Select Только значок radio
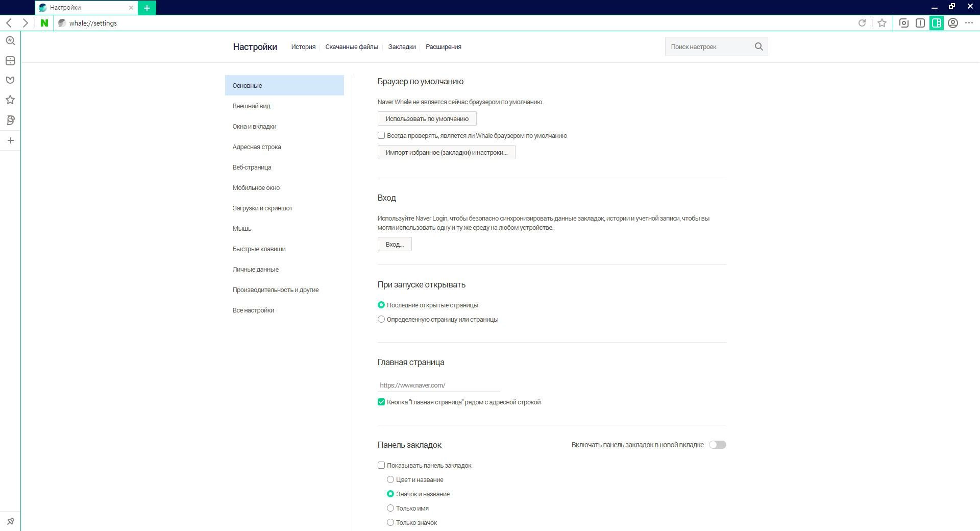980x531 pixels. pos(390,522)
